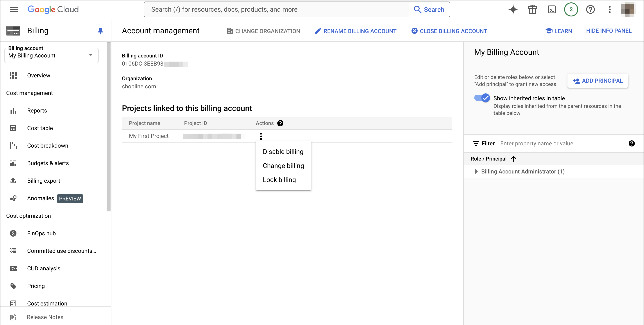The image size is (644, 325).
Task: Click the Filter lines icon
Action: coord(476,143)
